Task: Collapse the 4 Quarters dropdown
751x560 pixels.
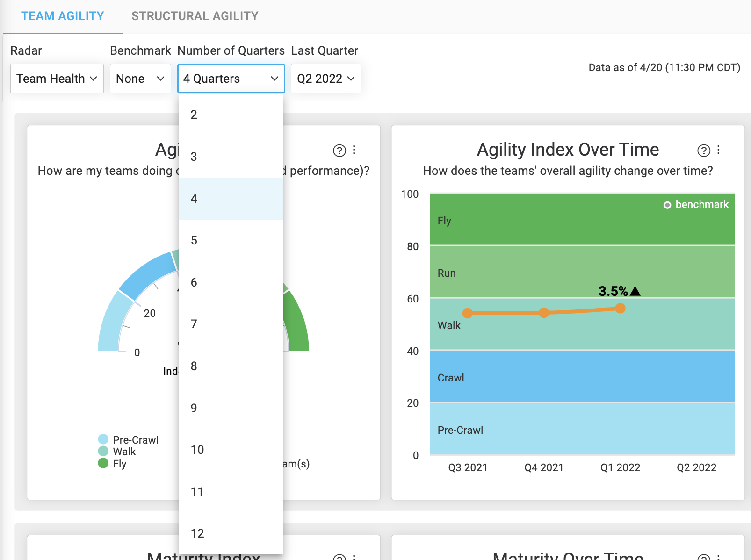Action: coord(231,79)
